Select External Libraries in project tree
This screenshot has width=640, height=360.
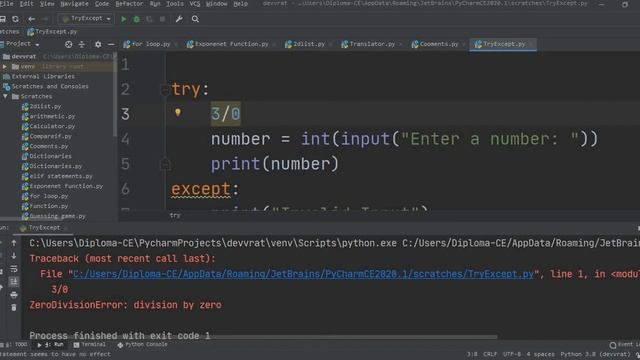pos(43,76)
